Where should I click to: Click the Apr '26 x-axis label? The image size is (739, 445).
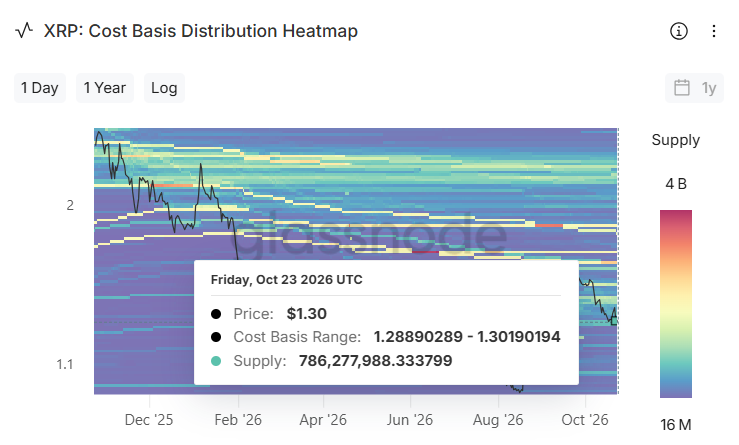pos(323,420)
